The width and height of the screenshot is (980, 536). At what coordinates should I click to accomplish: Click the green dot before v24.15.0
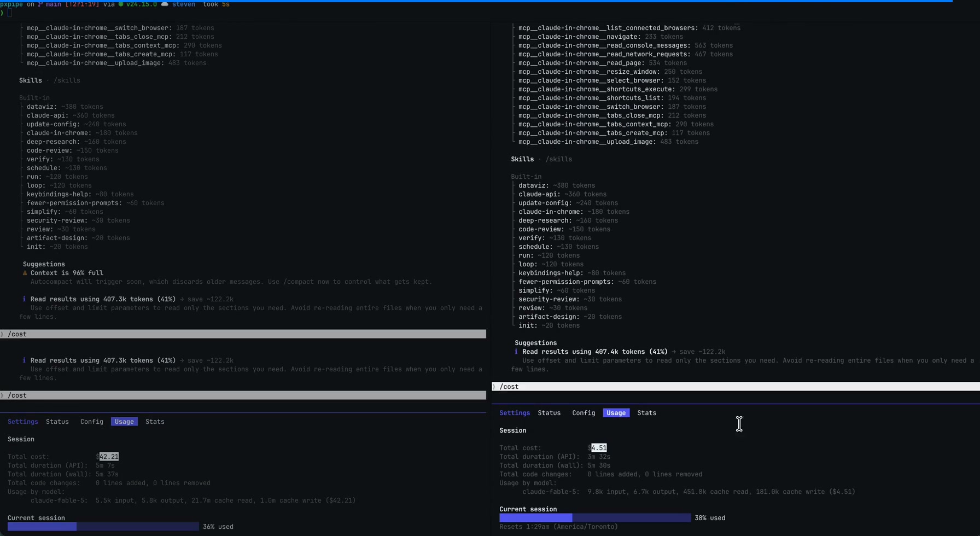(x=121, y=4)
